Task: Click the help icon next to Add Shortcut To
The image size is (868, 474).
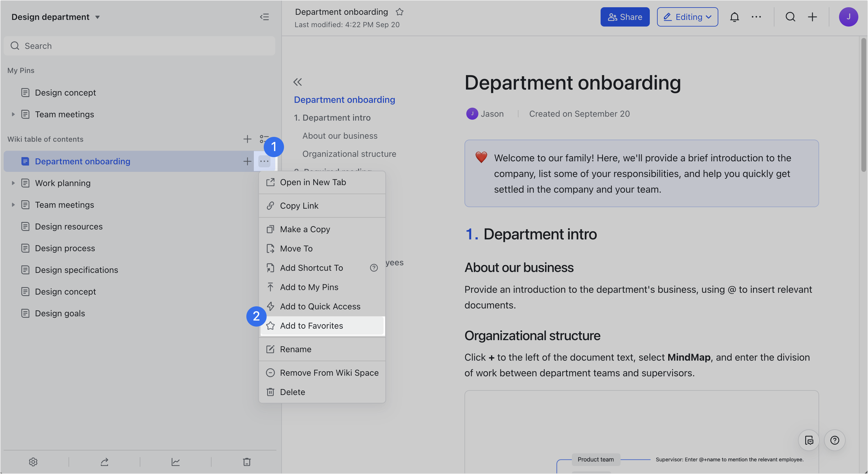Action: pos(374,268)
